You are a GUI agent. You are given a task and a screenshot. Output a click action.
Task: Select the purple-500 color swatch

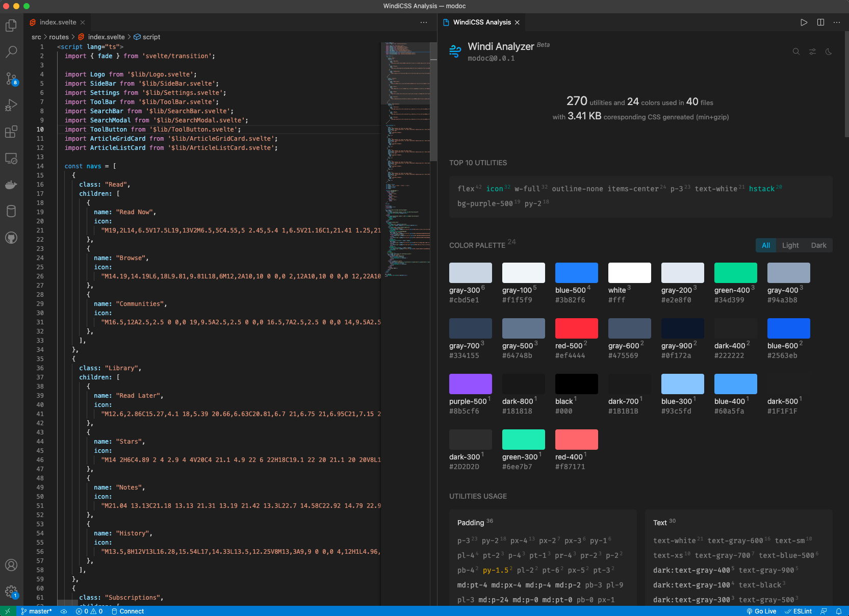click(x=471, y=384)
